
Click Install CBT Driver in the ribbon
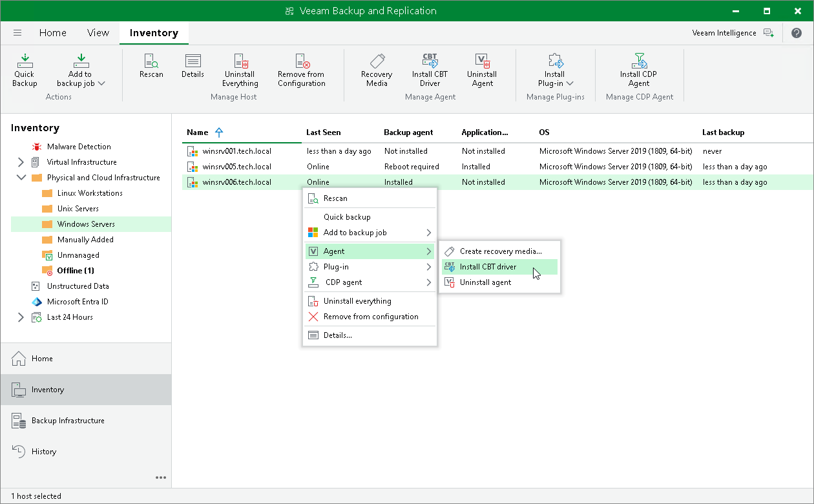pyautogui.click(x=430, y=70)
